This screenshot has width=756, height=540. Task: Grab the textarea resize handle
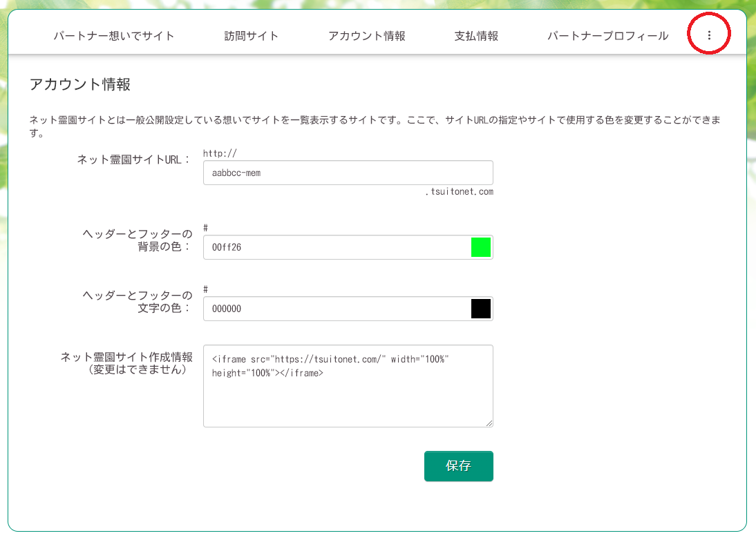489,423
